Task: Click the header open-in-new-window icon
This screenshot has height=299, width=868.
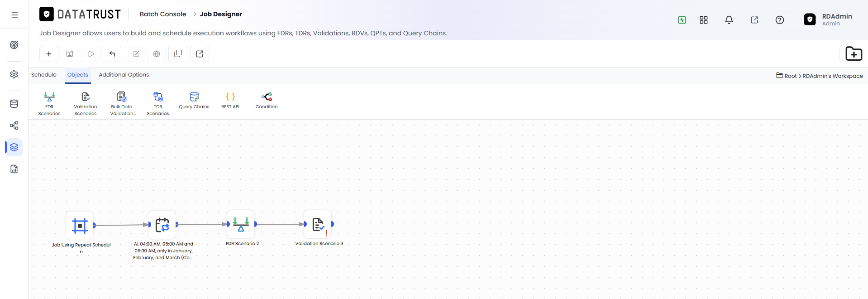Action: pyautogui.click(x=754, y=20)
